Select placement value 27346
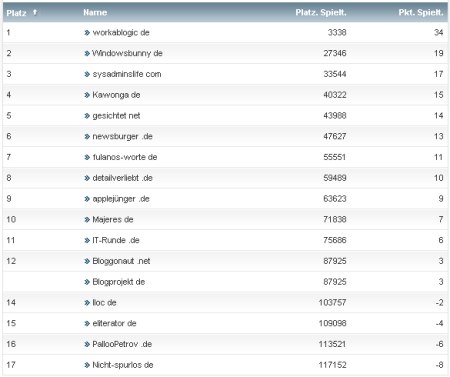This screenshot has height=377, width=450. (x=335, y=53)
